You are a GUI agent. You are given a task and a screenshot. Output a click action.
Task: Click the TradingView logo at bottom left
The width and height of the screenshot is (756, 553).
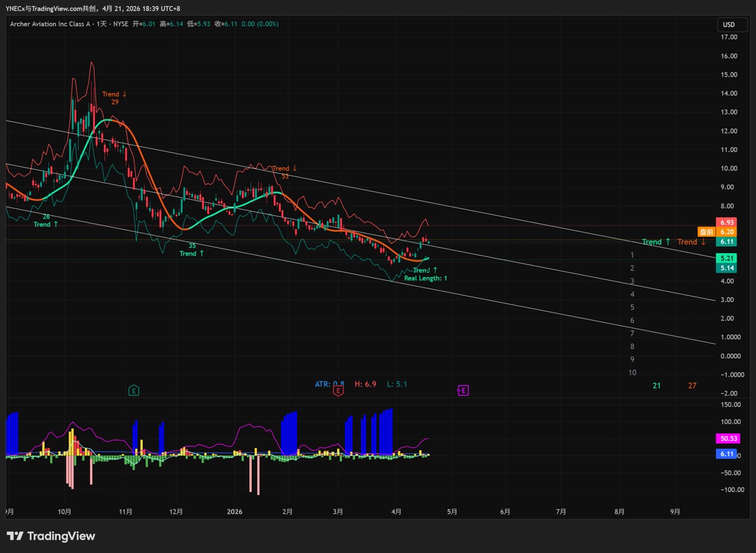tap(51, 536)
